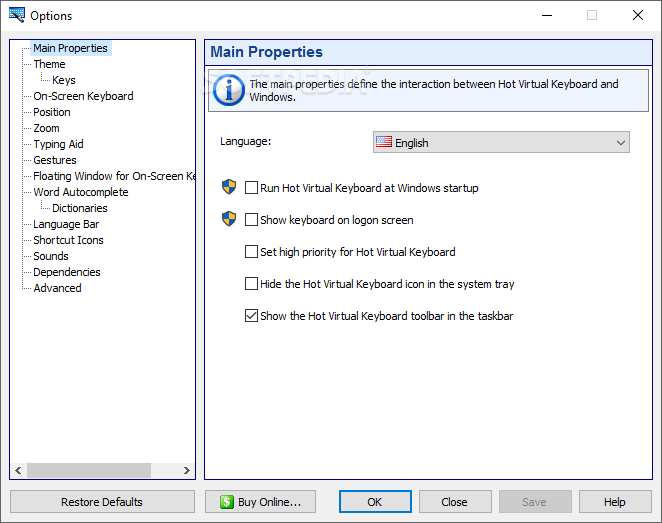Image resolution: width=662 pixels, height=523 pixels.
Task: Click the Options window keyboard icon in title bar
Action: tap(17, 15)
